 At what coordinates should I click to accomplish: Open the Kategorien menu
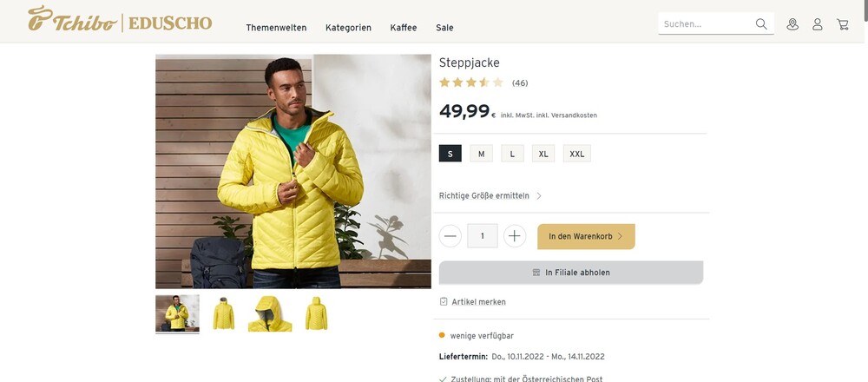(x=348, y=28)
